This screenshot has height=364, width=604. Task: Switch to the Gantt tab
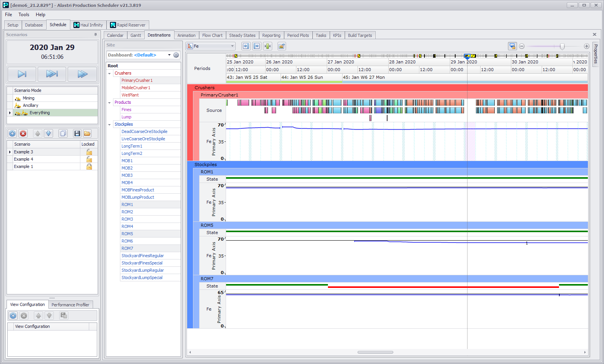[x=136, y=35]
